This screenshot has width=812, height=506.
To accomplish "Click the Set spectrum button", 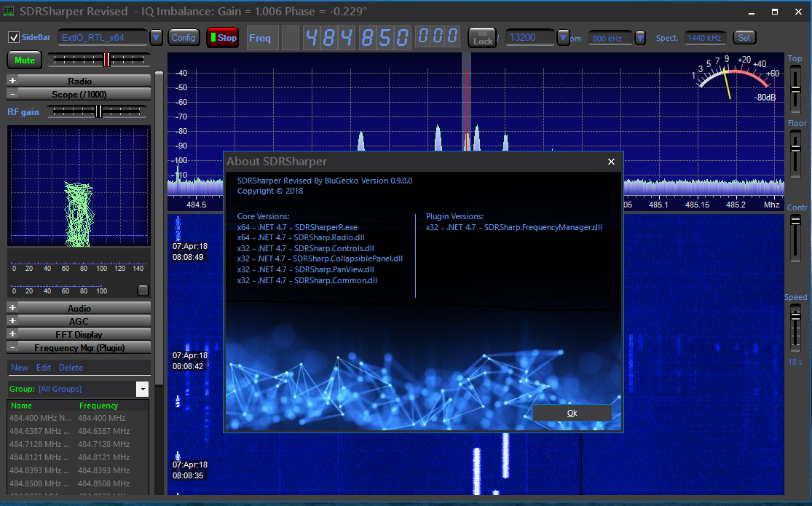I will click(x=744, y=38).
